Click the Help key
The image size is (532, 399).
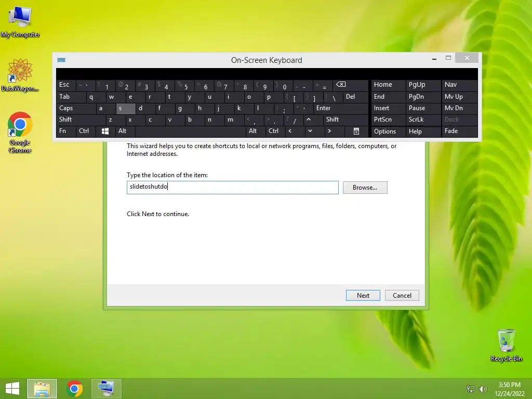tap(423, 131)
